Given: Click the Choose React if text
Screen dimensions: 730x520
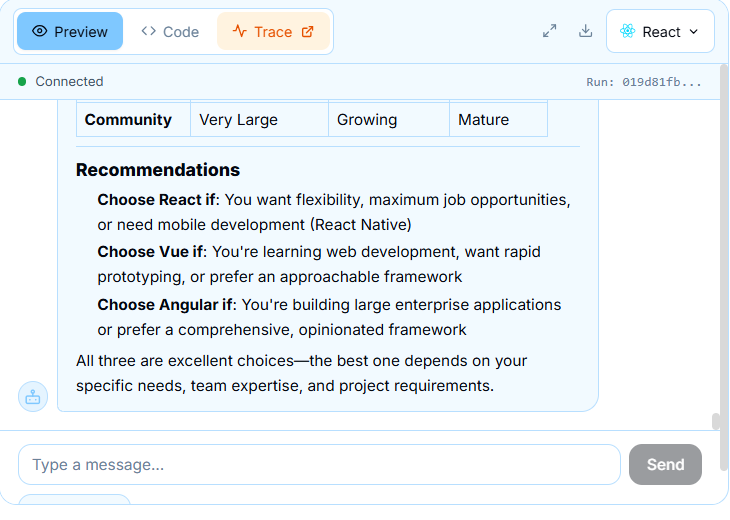Looking at the screenshot, I should click(158, 200).
